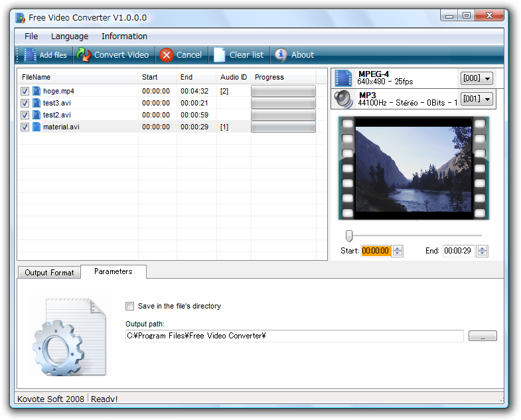The image size is (521, 420).
Task: Click the video preview thumbnail
Action: pyautogui.click(x=413, y=168)
